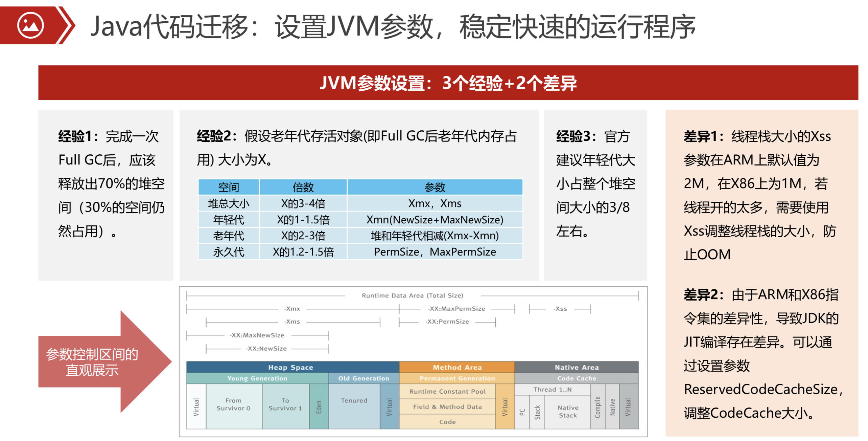Click the '-XX:NewSize' range label

pyautogui.click(x=266, y=349)
